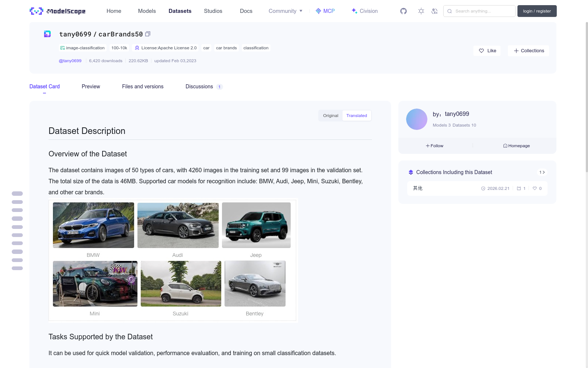
Task: Go to the Home menu item
Action: pyautogui.click(x=114, y=11)
